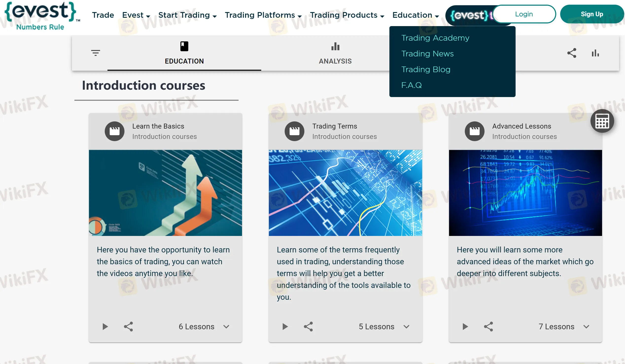Click the share icon in top toolbar
This screenshot has width=625, height=364.
(572, 53)
